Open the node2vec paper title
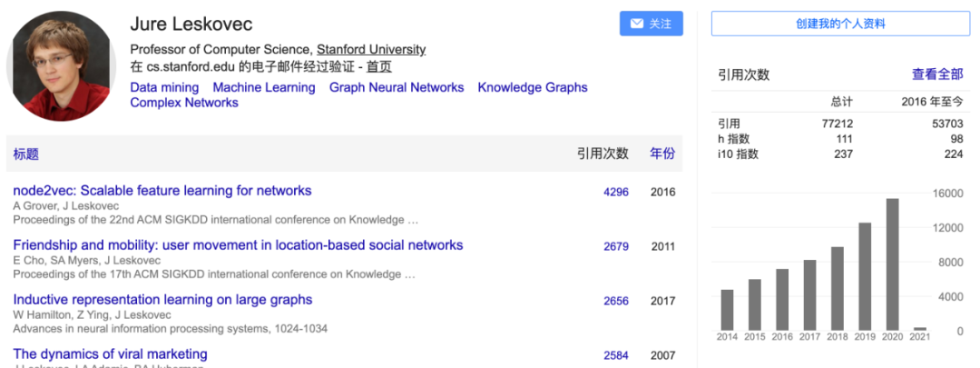 click(162, 191)
